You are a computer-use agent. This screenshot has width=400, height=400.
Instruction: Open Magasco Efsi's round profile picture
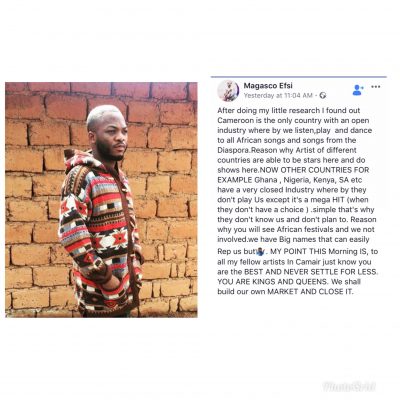(x=228, y=90)
